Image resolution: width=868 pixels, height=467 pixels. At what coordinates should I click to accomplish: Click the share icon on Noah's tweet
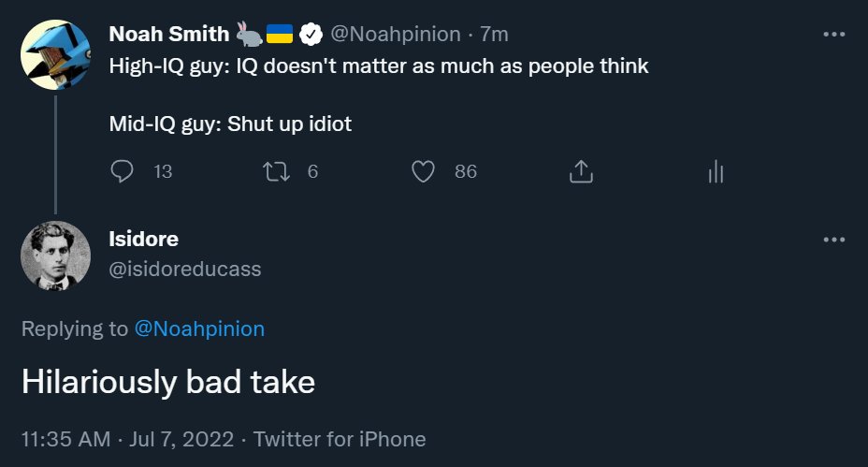pos(580,171)
